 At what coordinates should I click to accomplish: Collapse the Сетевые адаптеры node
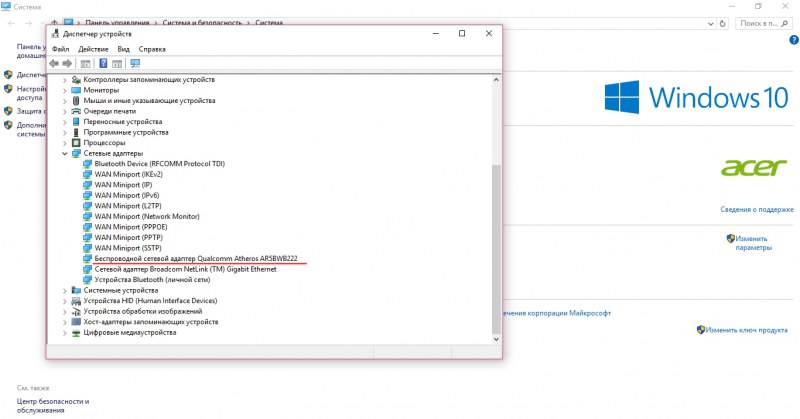pos(65,154)
